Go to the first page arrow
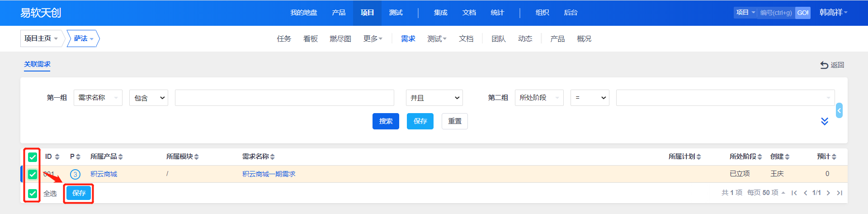 [x=794, y=193]
